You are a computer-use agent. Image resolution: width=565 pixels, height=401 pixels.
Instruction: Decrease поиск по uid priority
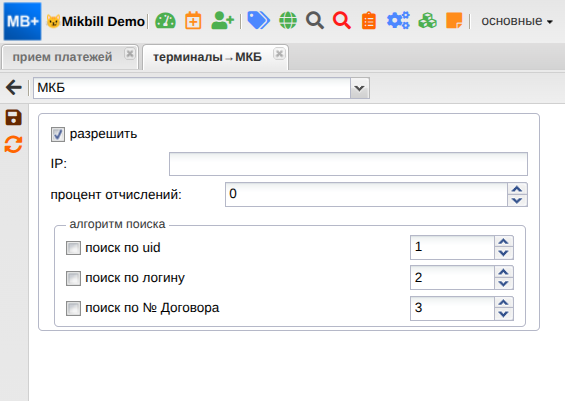(x=504, y=253)
